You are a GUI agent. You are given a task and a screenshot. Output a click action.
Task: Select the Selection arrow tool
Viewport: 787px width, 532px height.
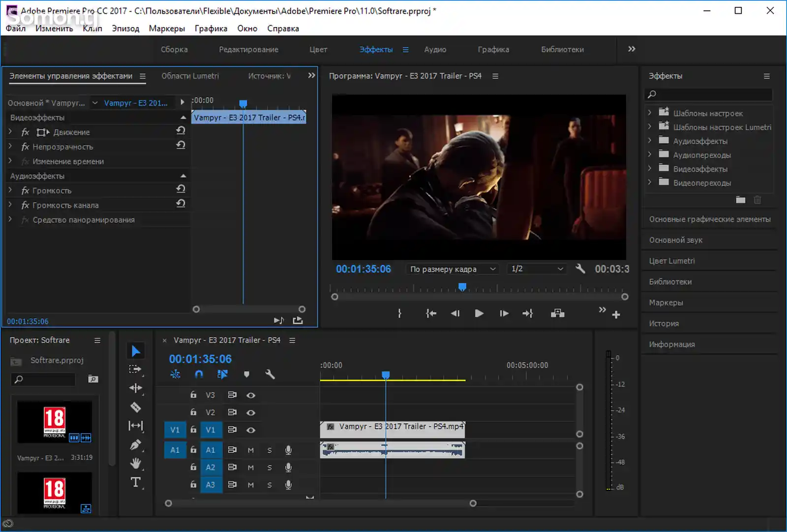click(x=136, y=351)
